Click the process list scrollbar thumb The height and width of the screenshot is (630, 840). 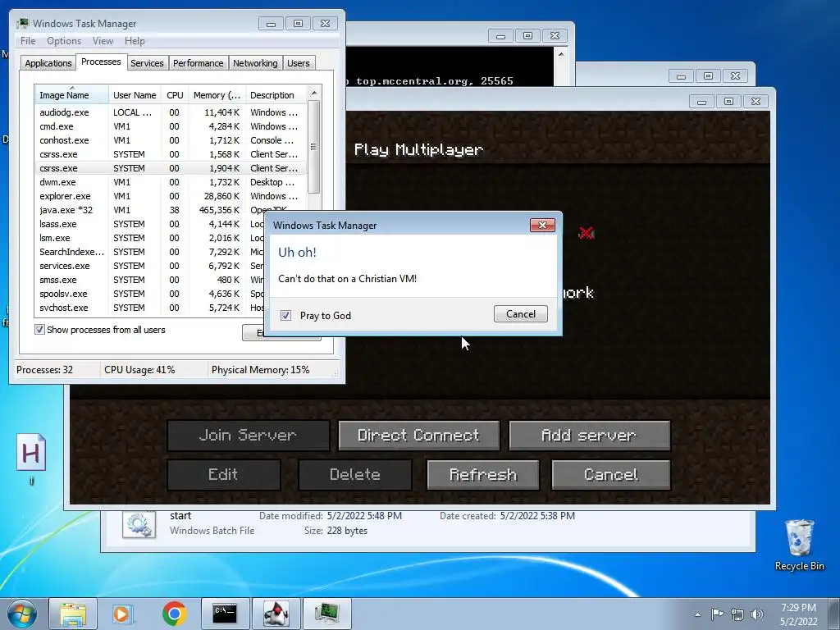pos(314,147)
